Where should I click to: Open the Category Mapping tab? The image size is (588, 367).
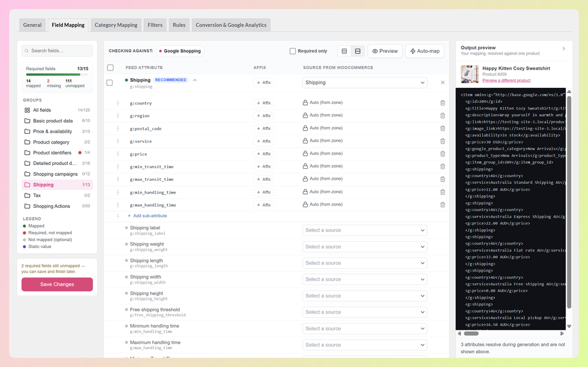[116, 25]
